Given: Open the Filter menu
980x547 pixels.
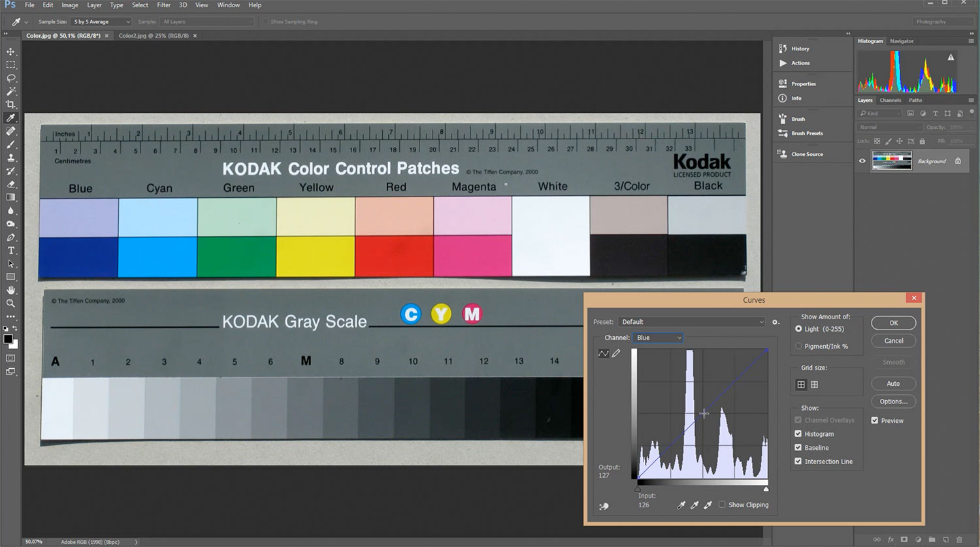Looking at the screenshot, I should (163, 5).
